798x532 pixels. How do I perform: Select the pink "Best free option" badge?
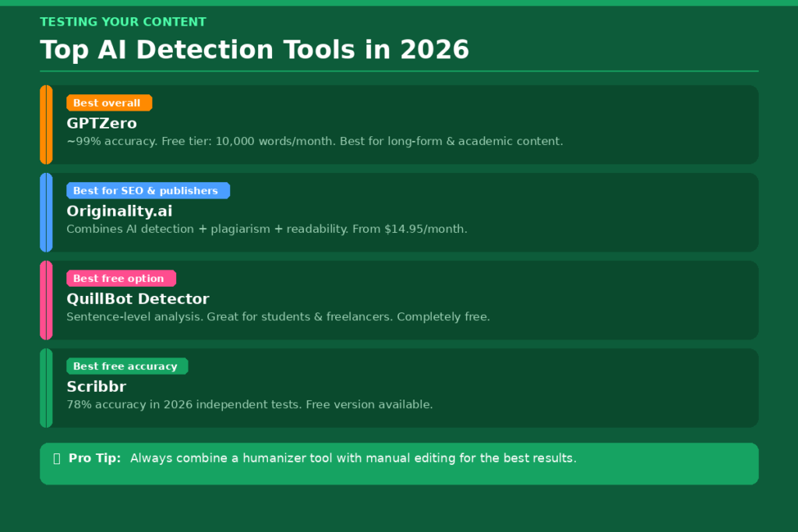[x=121, y=279]
